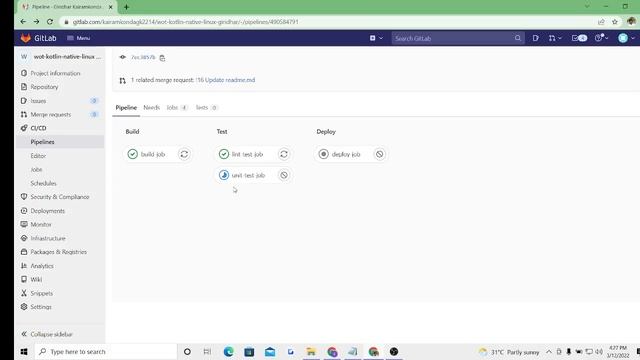Switch to the Tests tab

click(x=207, y=108)
